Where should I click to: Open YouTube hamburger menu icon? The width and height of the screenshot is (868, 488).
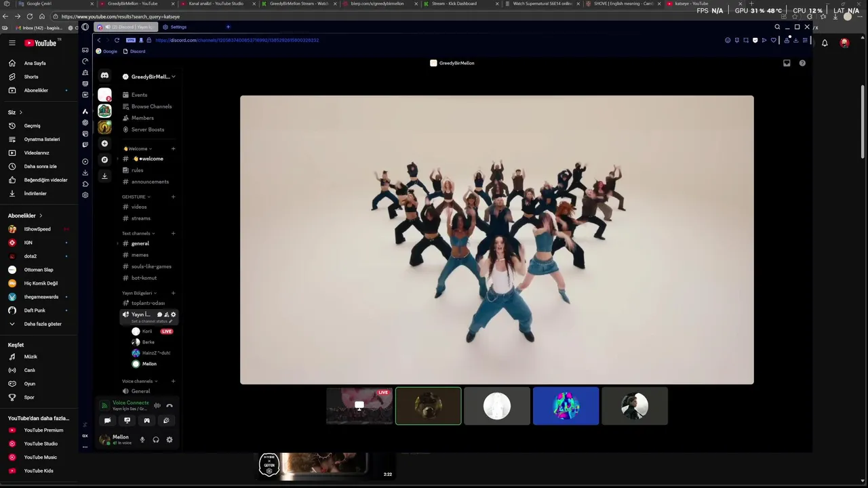click(12, 43)
